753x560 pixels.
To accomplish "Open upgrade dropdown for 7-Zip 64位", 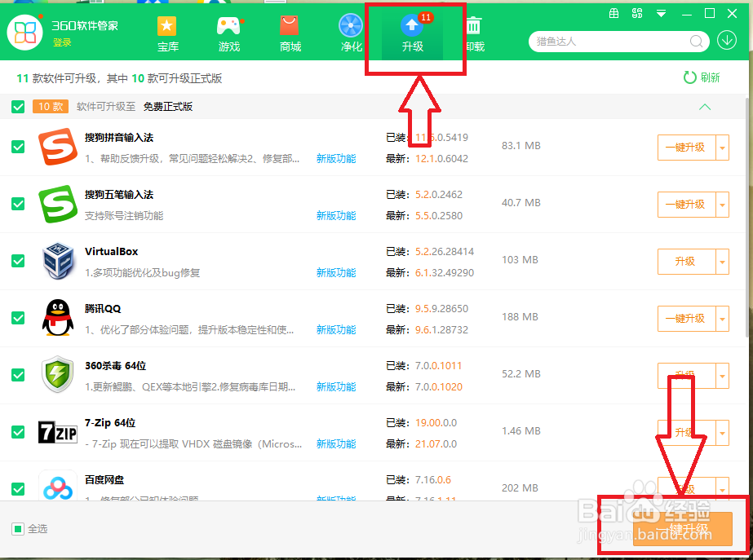I will (722, 433).
